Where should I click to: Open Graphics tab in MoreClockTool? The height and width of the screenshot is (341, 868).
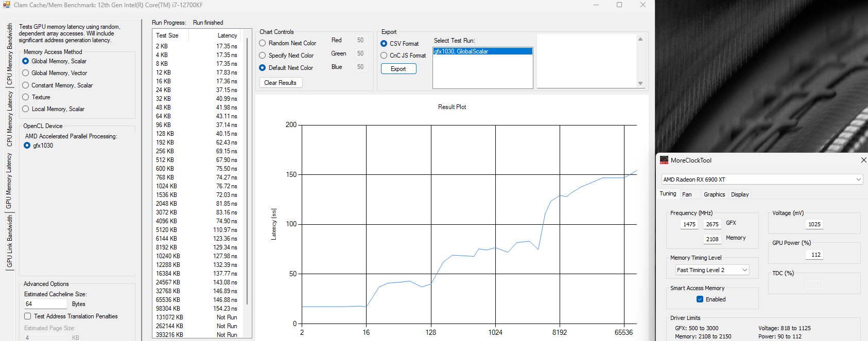714,194
